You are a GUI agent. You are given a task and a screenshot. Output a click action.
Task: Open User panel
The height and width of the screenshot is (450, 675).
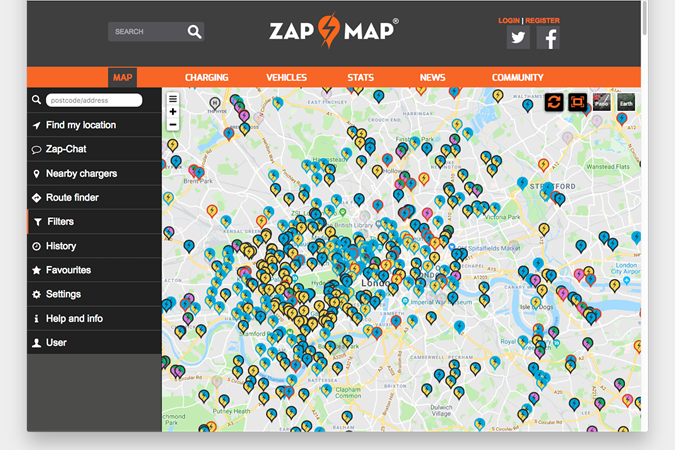pyautogui.click(x=94, y=343)
